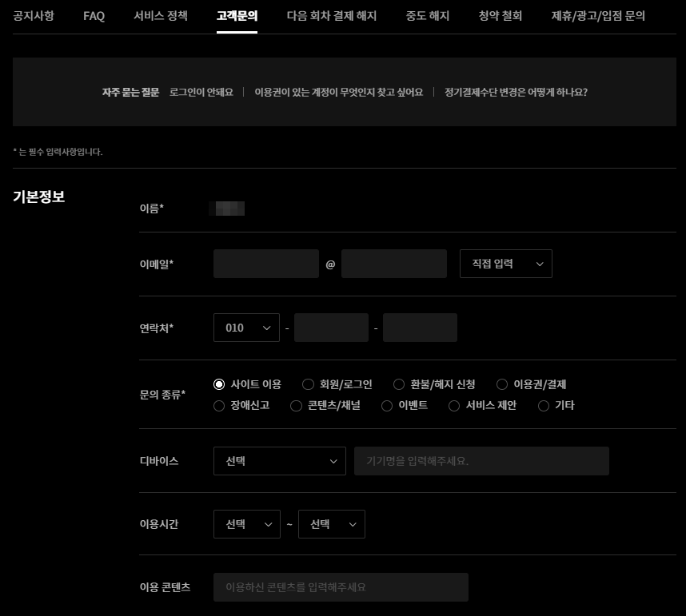Open the 디바이스 선택 dropdown

point(279,460)
